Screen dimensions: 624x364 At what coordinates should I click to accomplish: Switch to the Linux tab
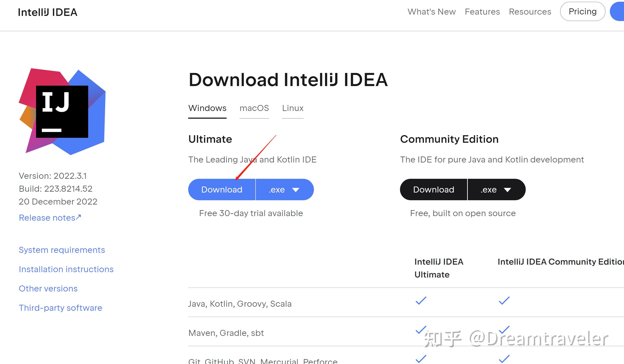click(x=292, y=108)
